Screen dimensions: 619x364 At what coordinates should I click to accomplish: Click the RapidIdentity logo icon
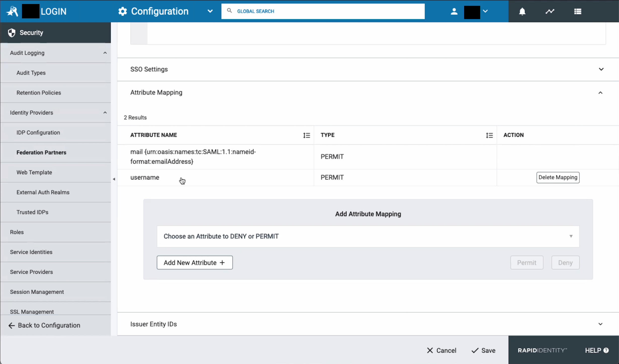point(12,11)
